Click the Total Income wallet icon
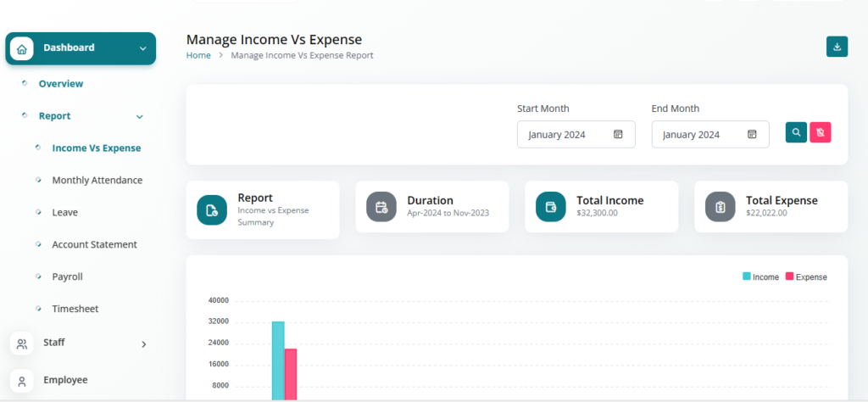 point(551,207)
